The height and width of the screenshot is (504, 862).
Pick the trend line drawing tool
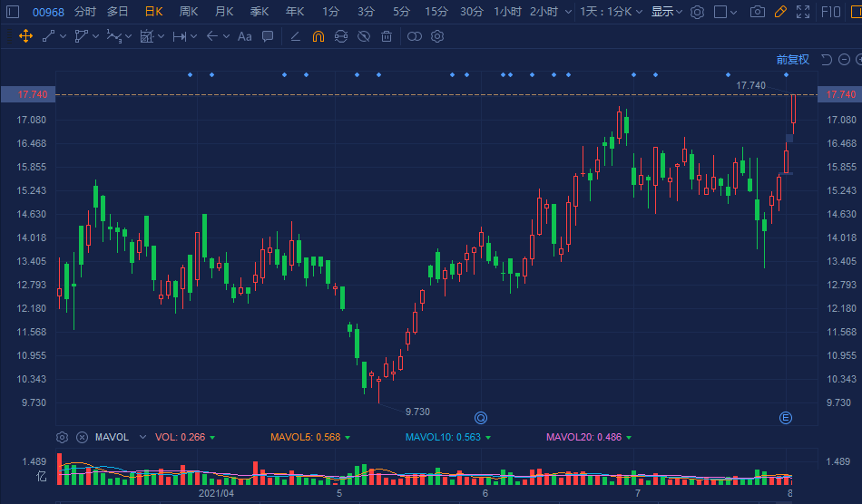tap(48, 36)
